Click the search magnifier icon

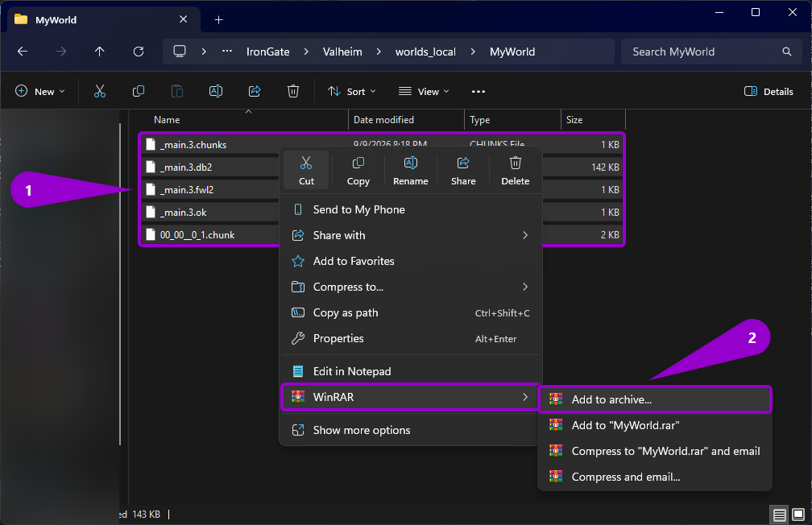point(786,52)
